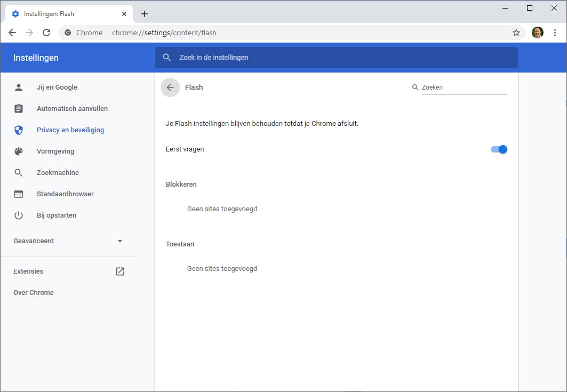567x392 pixels.
Task: Open the Over Chrome page
Action: [34, 293]
